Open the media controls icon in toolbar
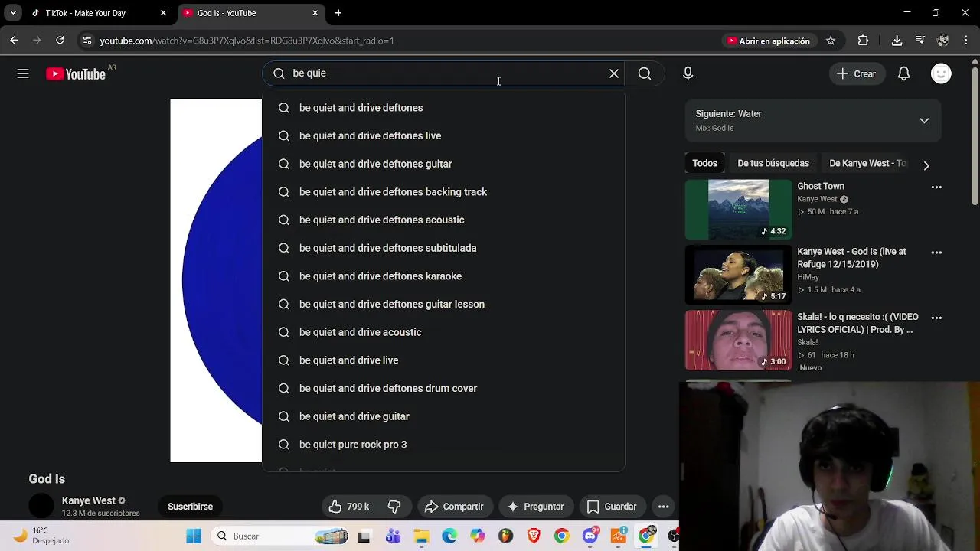 (920, 41)
